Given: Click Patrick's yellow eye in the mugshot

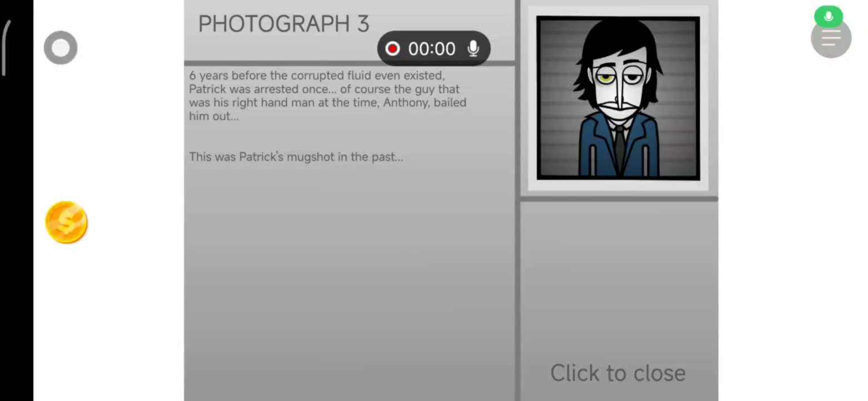Looking at the screenshot, I should [x=605, y=78].
